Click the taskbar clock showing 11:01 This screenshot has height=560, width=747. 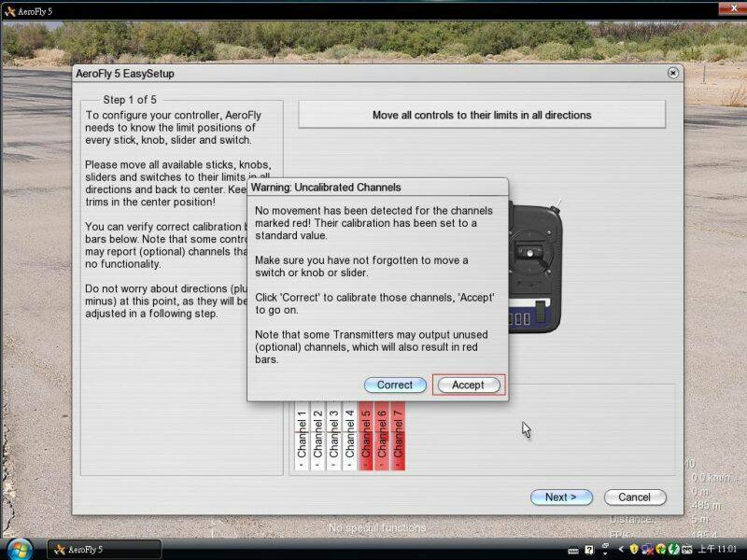(x=718, y=549)
